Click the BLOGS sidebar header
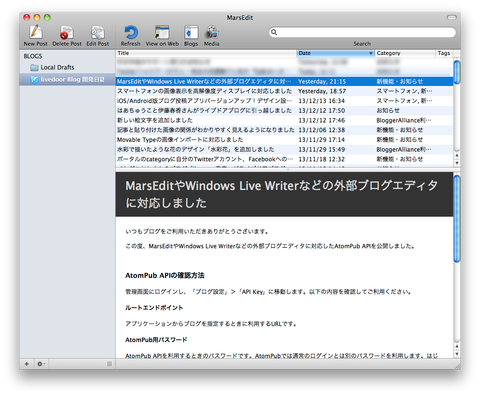 tap(33, 56)
